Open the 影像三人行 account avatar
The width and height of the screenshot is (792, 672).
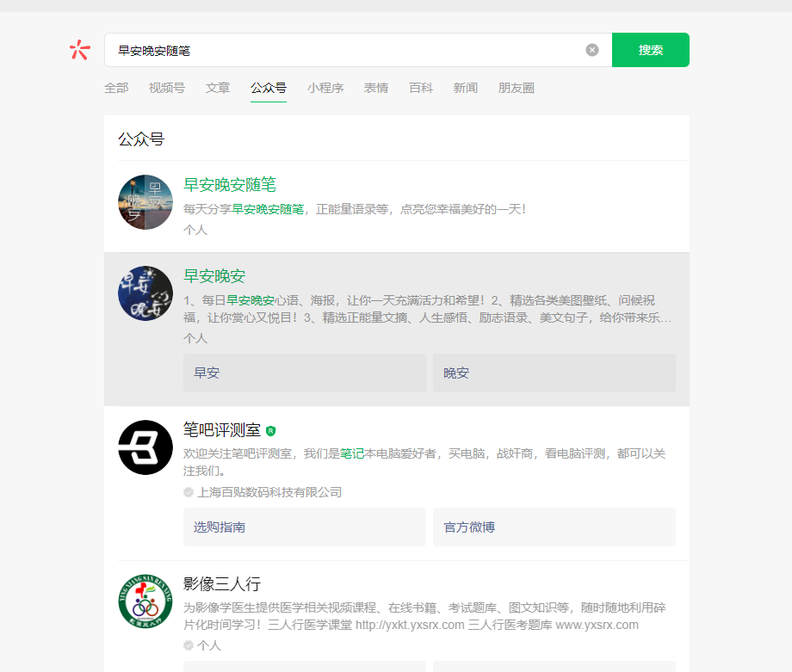pyautogui.click(x=145, y=601)
